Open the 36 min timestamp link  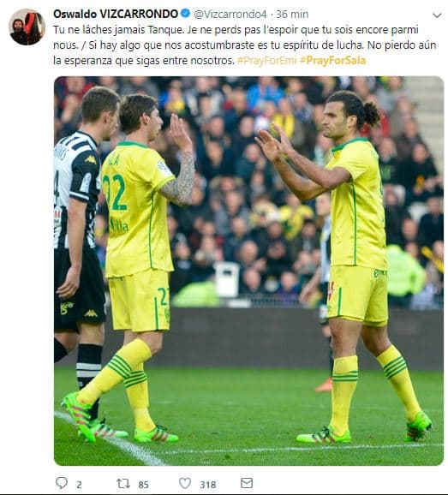pyautogui.click(x=292, y=15)
